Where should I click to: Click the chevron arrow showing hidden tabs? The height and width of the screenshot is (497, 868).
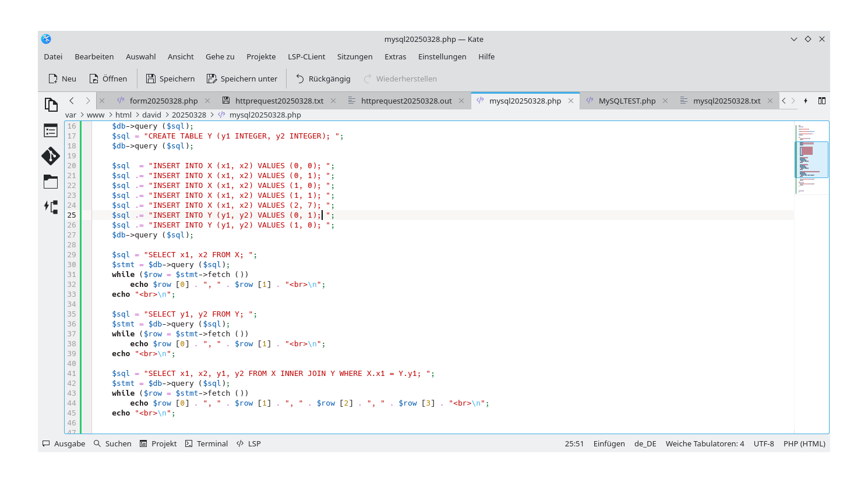[x=784, y=100]
